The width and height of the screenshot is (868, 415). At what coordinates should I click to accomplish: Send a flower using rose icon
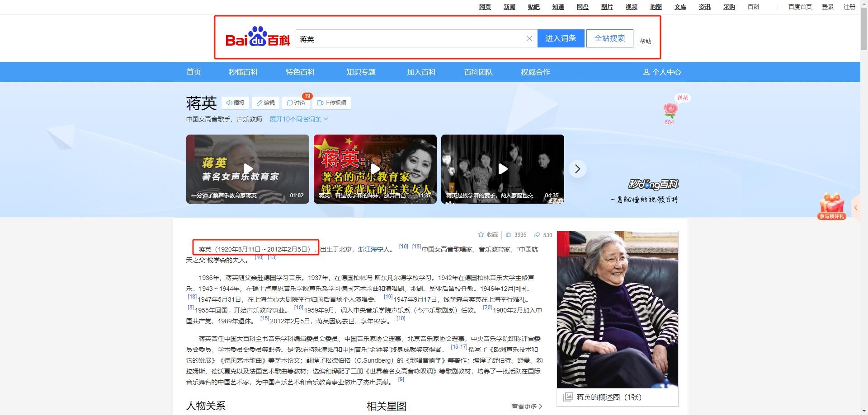(x=670, y=111)
